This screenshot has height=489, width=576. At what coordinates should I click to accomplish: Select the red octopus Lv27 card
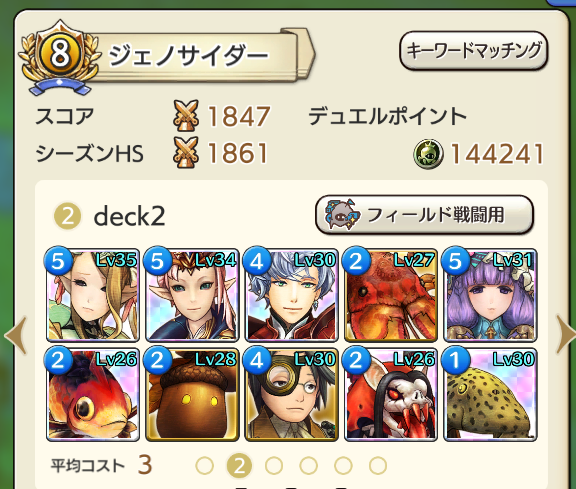[x=390, y=295]
